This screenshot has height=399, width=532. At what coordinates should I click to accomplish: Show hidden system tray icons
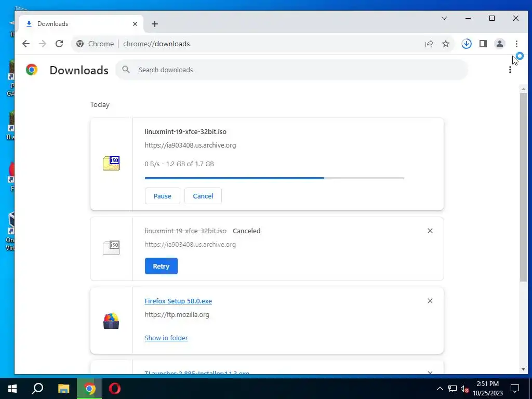[440, 389]
